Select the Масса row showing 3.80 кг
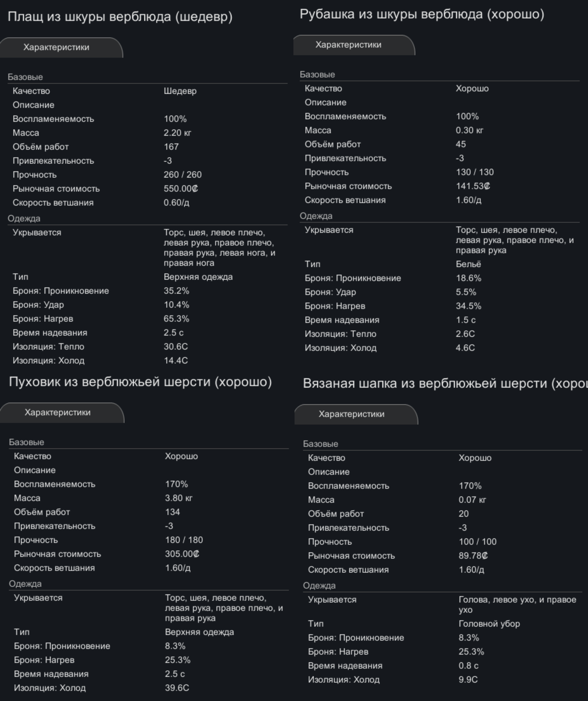 [148, 498]
